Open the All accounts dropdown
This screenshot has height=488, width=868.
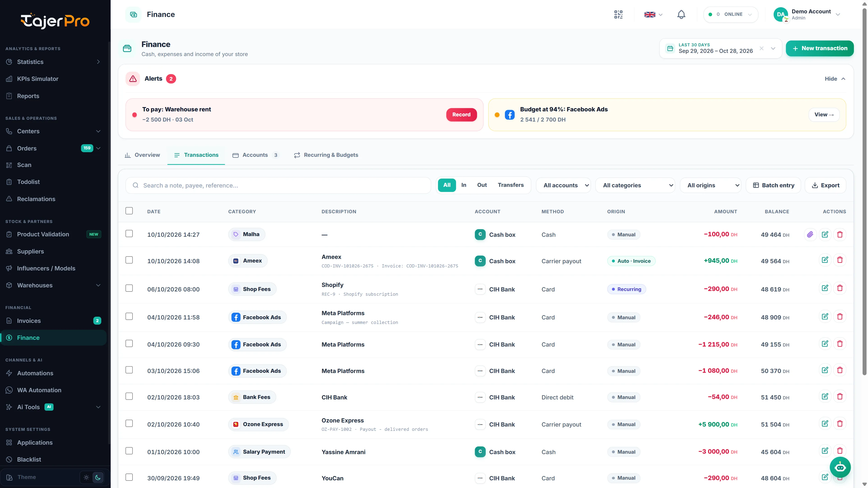pyautogui.click(x=563, y=185)
